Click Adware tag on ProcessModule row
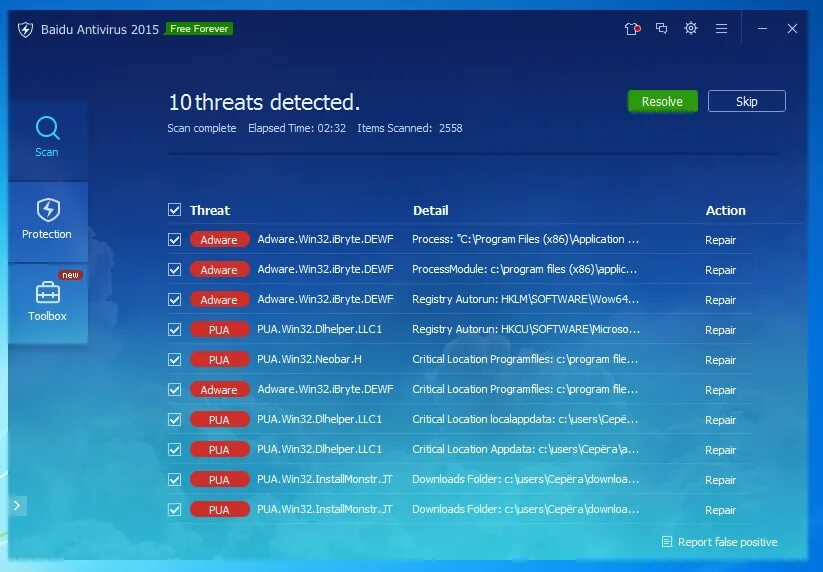The width and height of the screenshot is (823, 572). click(x=219, y=270)
